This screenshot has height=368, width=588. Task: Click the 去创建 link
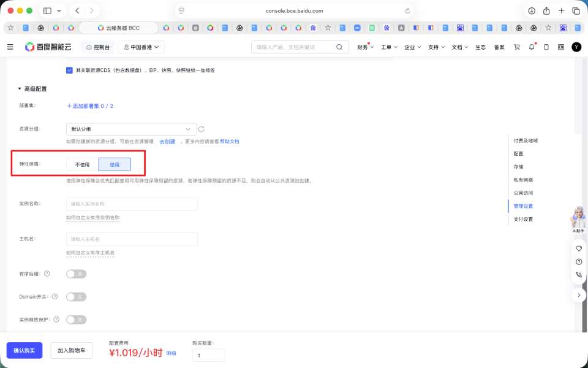coord(167,142)
